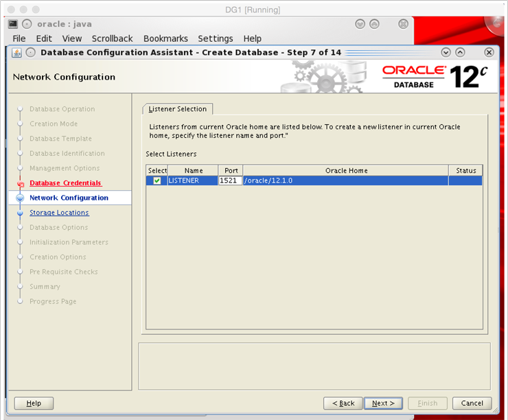Click the Java icon in DBCA title bar
508x420 pixels.
click(16, 52)
